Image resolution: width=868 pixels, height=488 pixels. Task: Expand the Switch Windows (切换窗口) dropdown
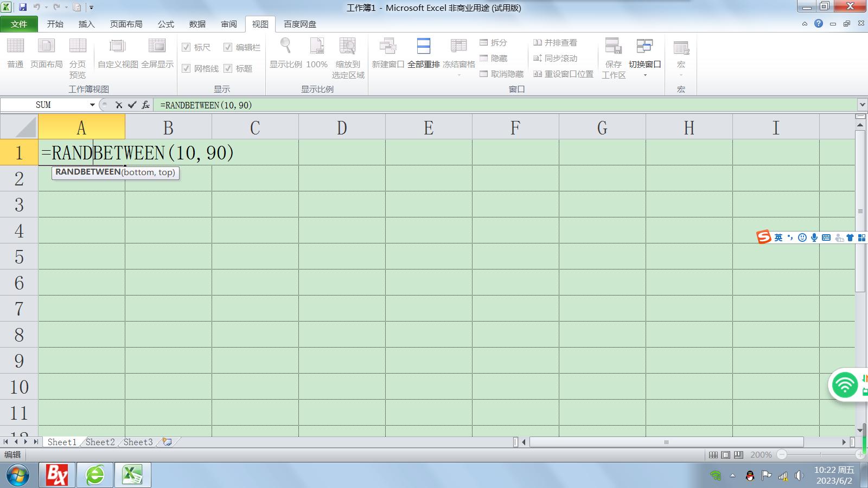click(644, 75)
